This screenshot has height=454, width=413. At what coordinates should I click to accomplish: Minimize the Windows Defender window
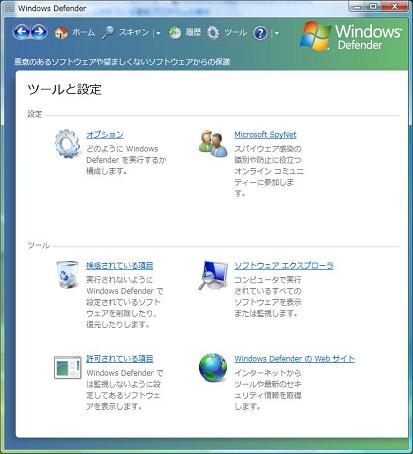pyautogui.click(x=358, y=7)
